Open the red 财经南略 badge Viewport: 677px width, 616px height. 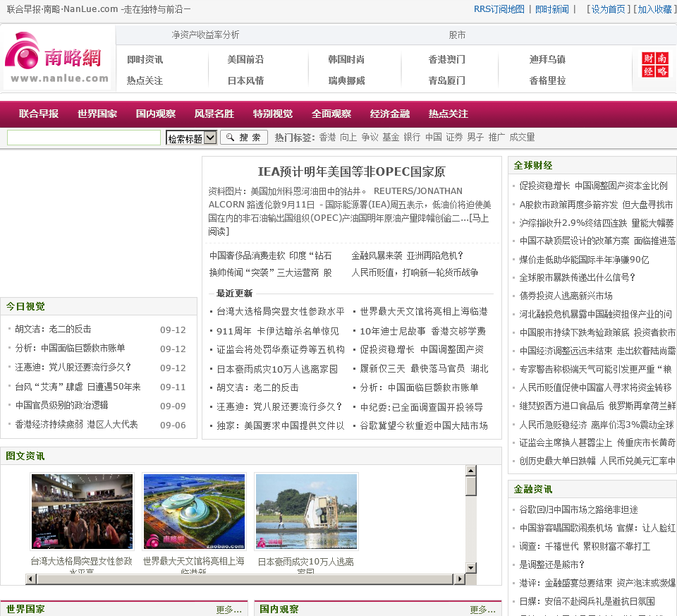[x=655, y=65]
